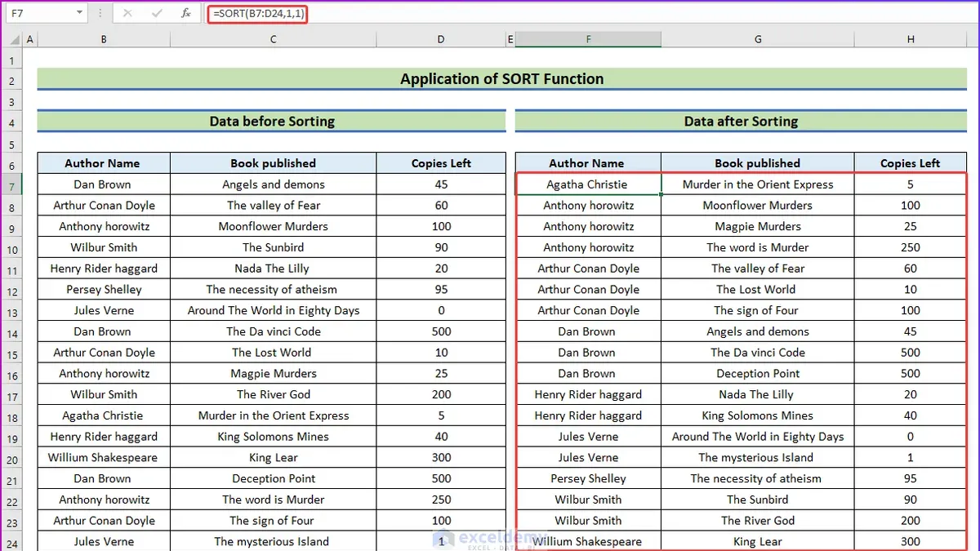The image size is (980, 551).
Task: Click the Enter checkmark icon in formula bar
Action: pyautogui.click(x=157, y=13)
